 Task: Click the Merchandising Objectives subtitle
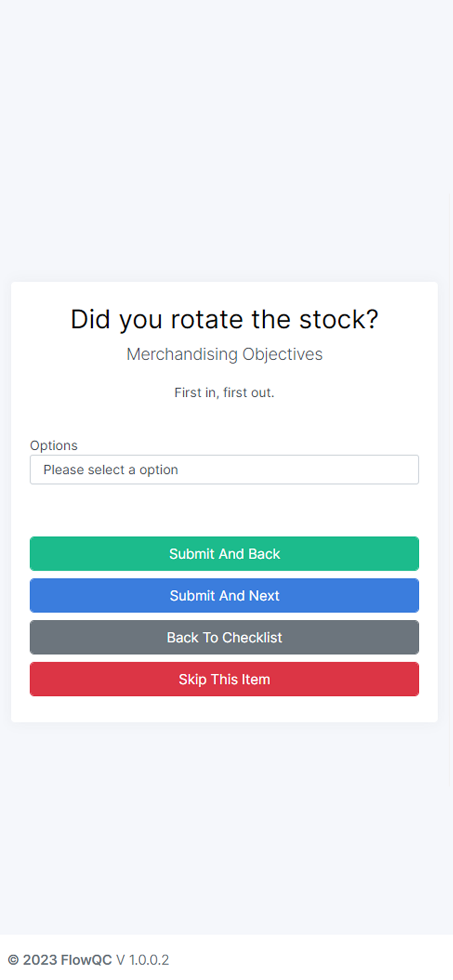click(x=224, y=354)
